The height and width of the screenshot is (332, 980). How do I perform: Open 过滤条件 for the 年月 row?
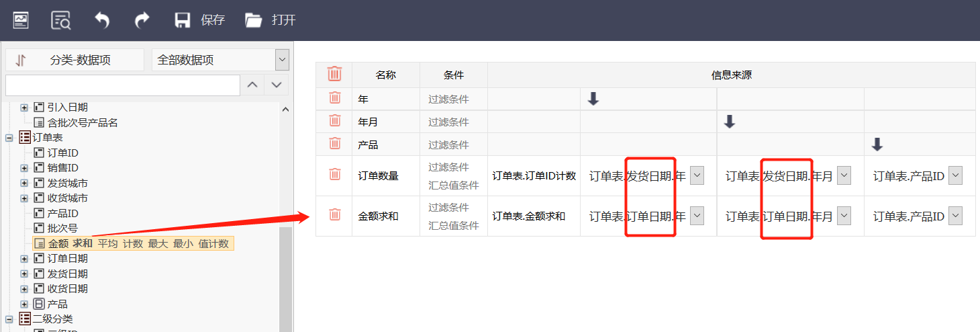pos(448,122)
